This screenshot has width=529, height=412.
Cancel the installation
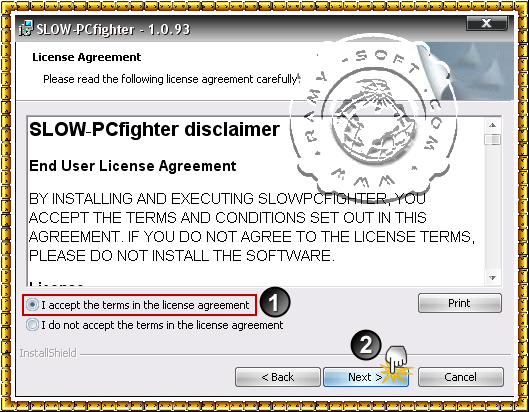click(461, 377)
